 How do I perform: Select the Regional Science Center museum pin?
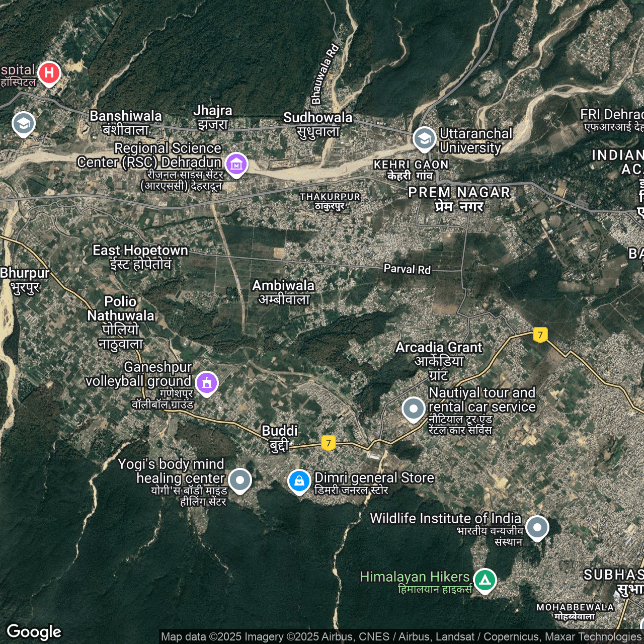[x=236, y=164]
